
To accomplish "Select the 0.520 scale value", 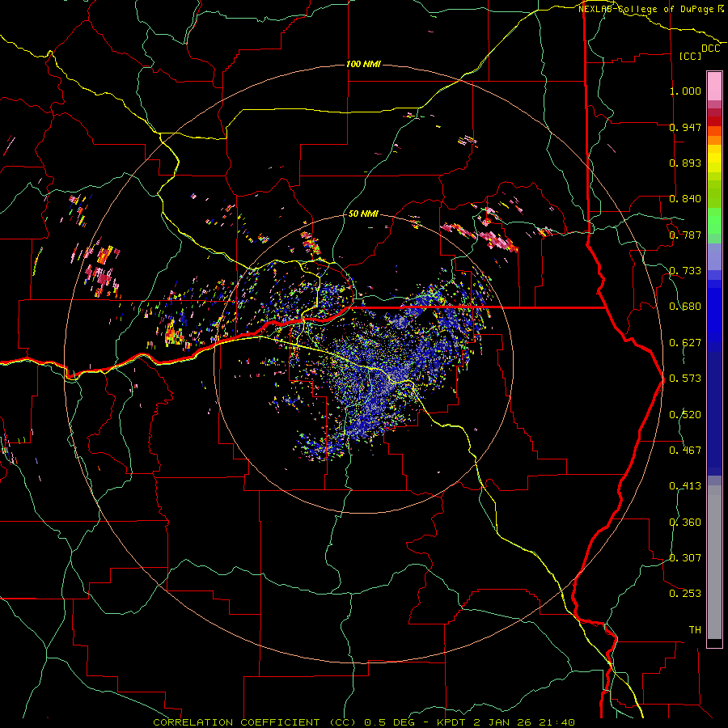I will pyautogui.click(x=685, y=415).
